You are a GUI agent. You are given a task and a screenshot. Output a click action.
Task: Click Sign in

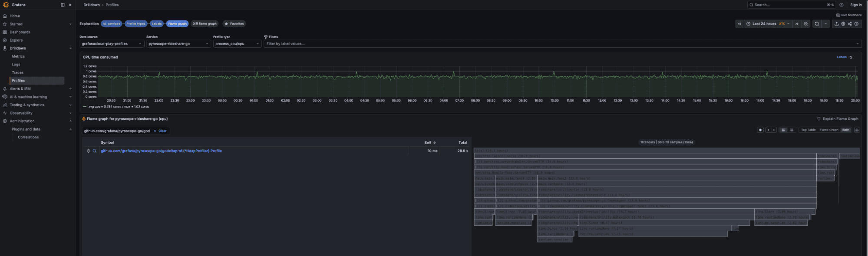tap(856, 5)
